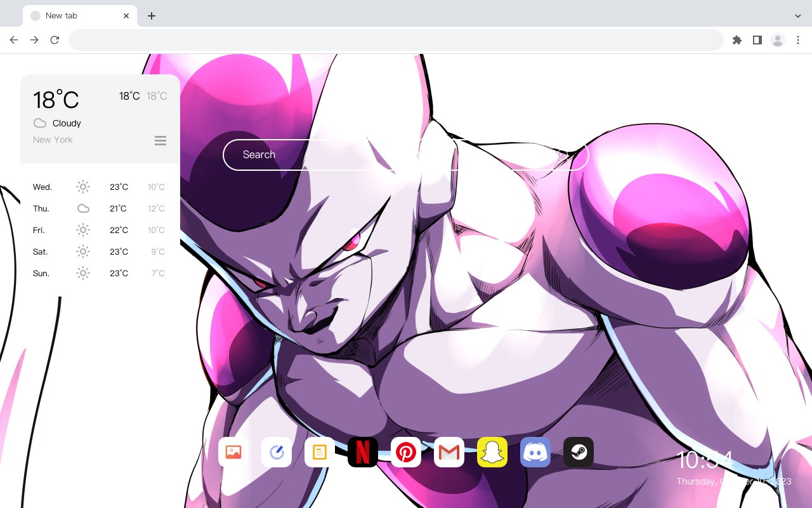The image size is (812, 508).
Task: Open the Chrome three-dot menu
Action: tap(798, 40)
